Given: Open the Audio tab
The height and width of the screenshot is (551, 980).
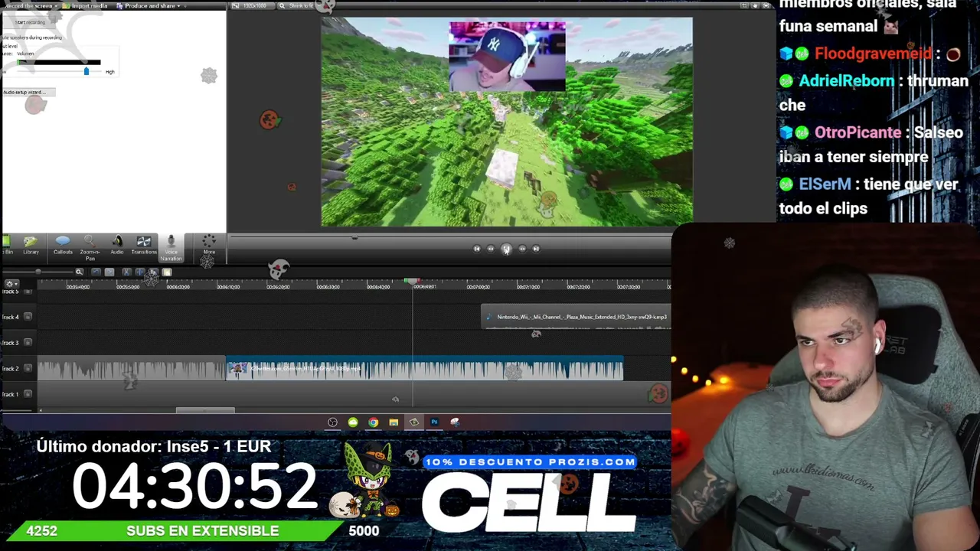Looking at the screenshot, I should point(117,246).
